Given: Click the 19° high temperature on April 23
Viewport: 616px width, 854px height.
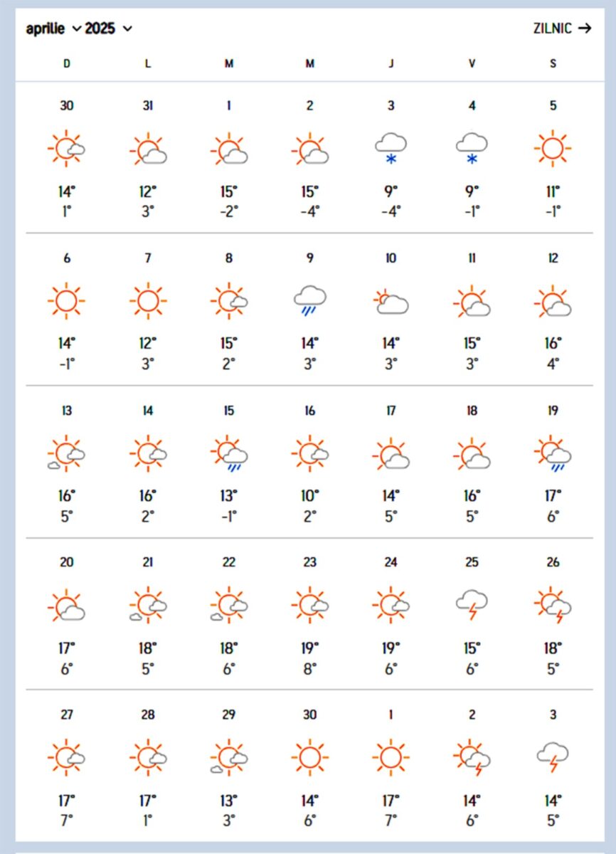Looking at the screenshot, I should click(x=309, y=648).
